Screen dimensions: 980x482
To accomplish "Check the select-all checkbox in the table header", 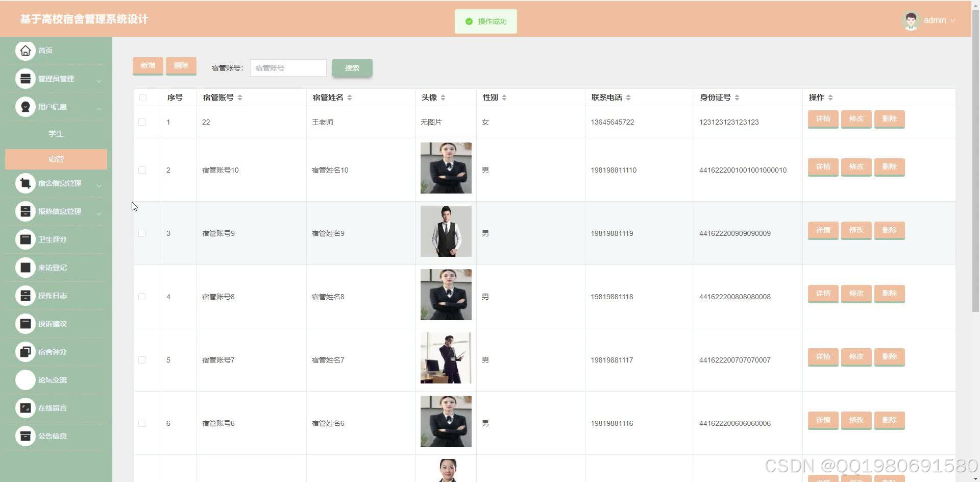I will tap(143, 98).
